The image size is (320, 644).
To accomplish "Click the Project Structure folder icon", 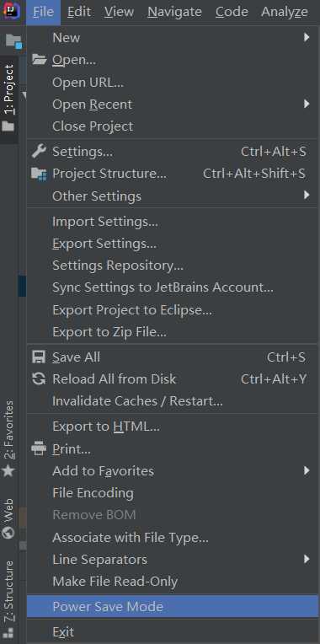I will [40, 174].
